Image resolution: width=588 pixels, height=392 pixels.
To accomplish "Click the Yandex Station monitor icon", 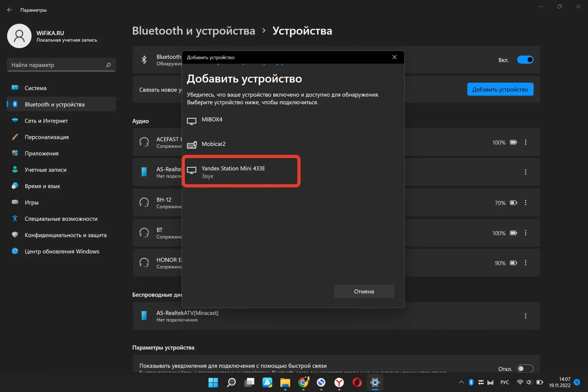I will (192, 170).
